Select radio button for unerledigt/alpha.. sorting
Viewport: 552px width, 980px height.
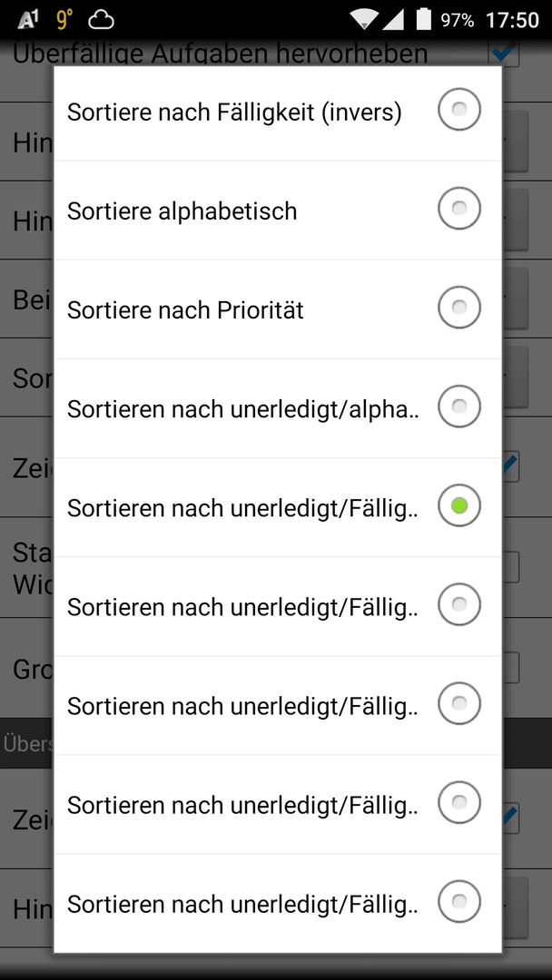(x=458, y=407)
